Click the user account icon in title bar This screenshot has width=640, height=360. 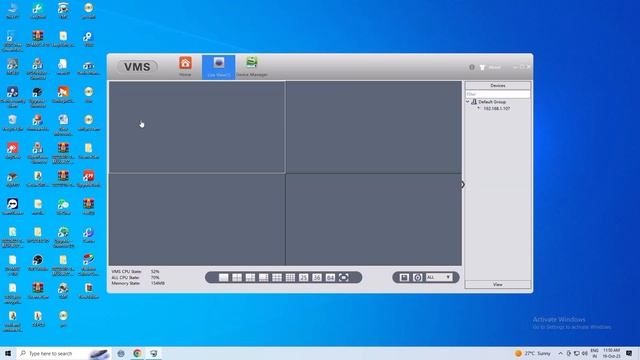pyautogui.click(x=482, y=67)
